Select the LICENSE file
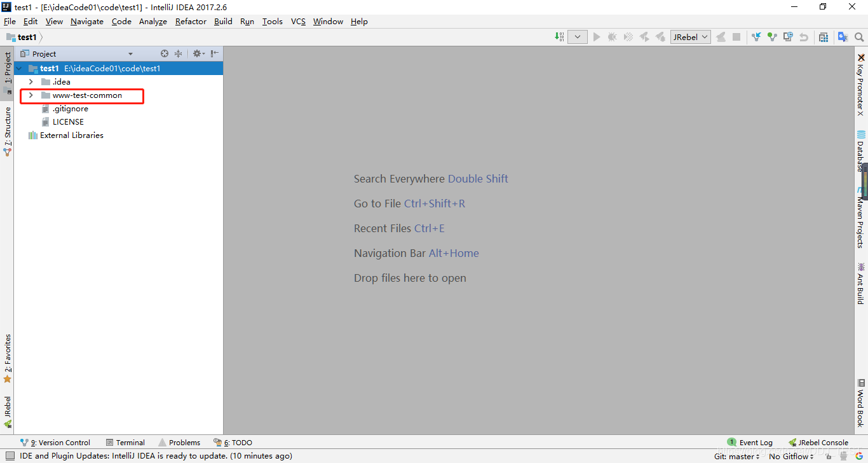Viewport: 868px width, 463px height. [68, 122]
